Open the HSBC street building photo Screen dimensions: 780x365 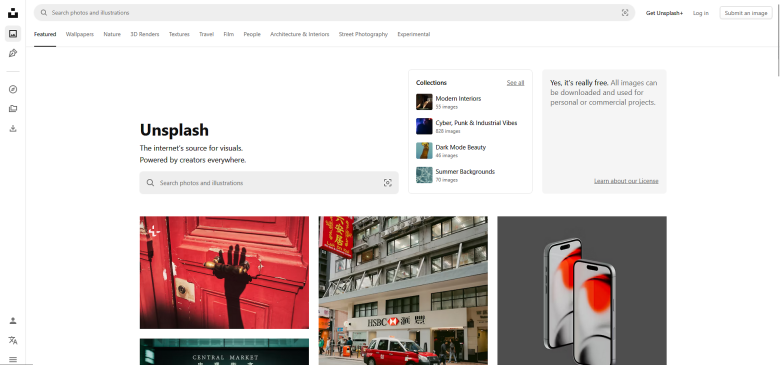[x=403, y=290]
